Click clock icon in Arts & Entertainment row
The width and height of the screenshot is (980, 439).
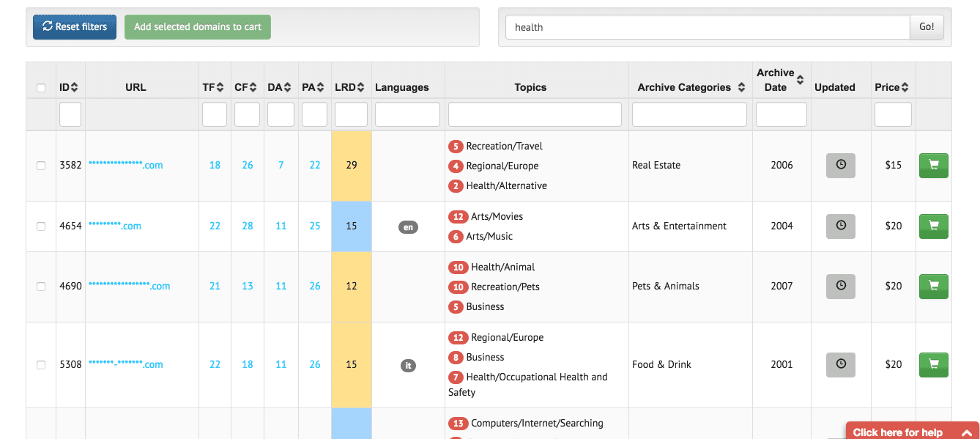click(841, 226)
